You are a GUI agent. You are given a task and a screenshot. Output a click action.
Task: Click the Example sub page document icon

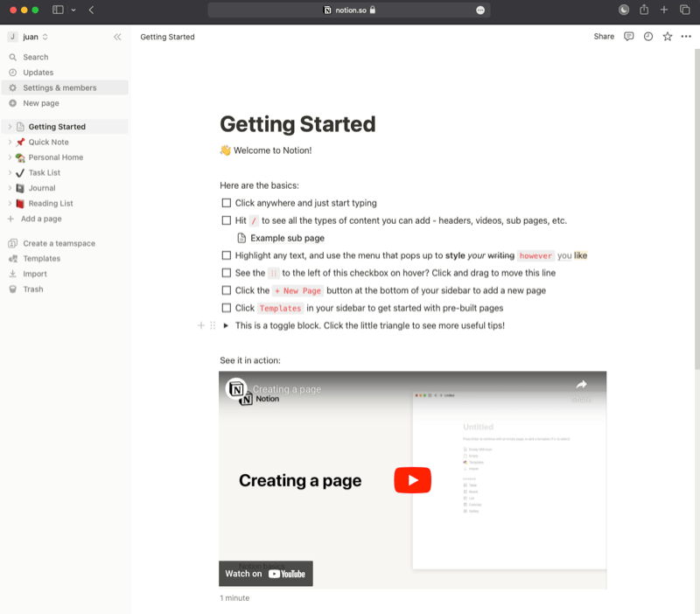[x=241, y=238]
